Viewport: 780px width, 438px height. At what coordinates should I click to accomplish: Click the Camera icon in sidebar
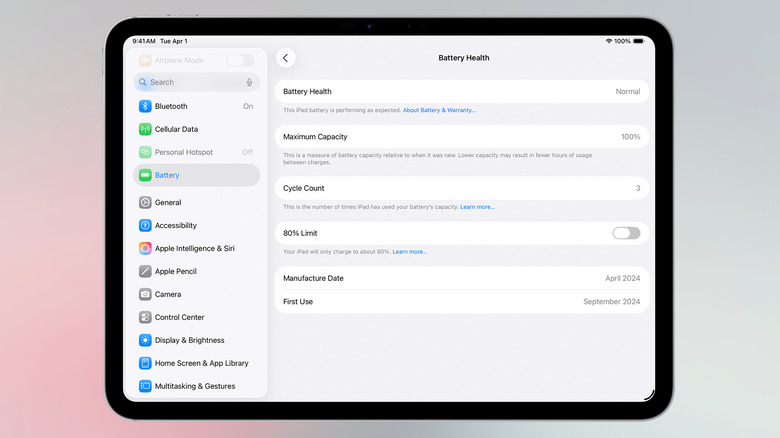pyautogui.click(x=145, y=294)
